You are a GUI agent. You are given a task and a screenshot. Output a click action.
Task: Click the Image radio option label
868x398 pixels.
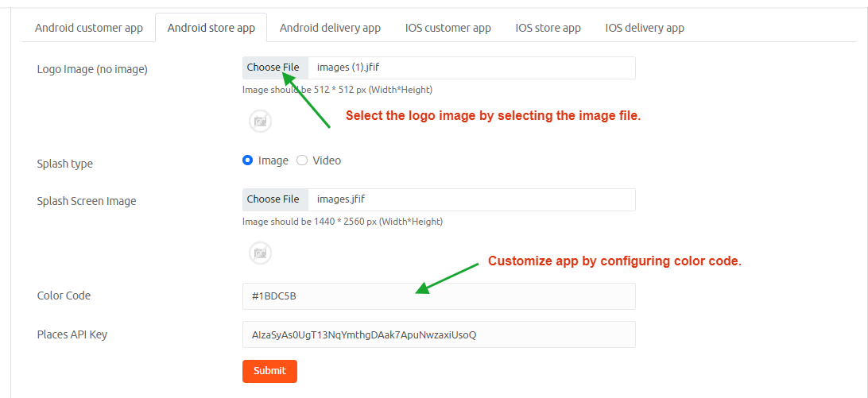[273, 160]
